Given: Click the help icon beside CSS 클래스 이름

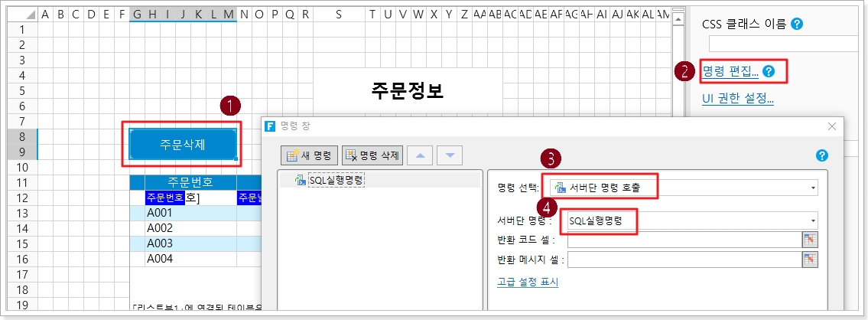Looking at the screenshot, I should (797, 24).
